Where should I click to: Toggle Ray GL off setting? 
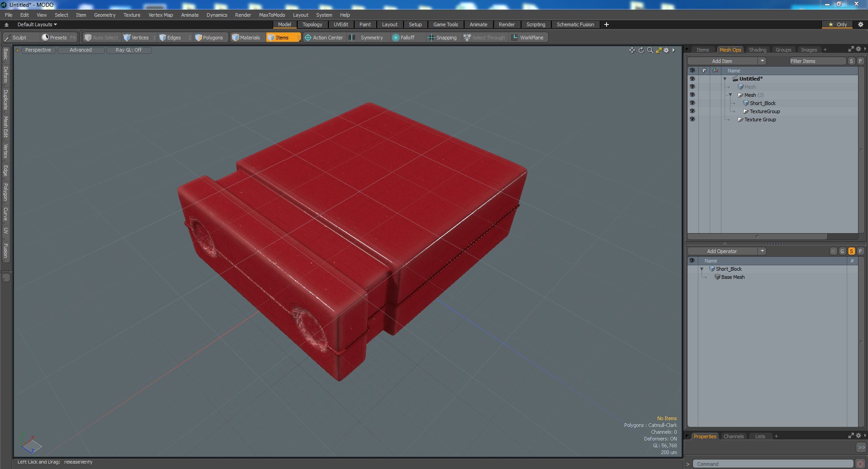(x=129, y=50)
